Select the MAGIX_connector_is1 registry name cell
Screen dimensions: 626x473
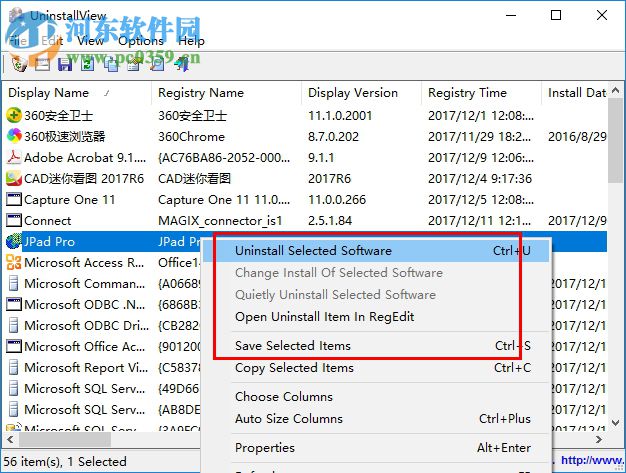click(x=220, y=221)
